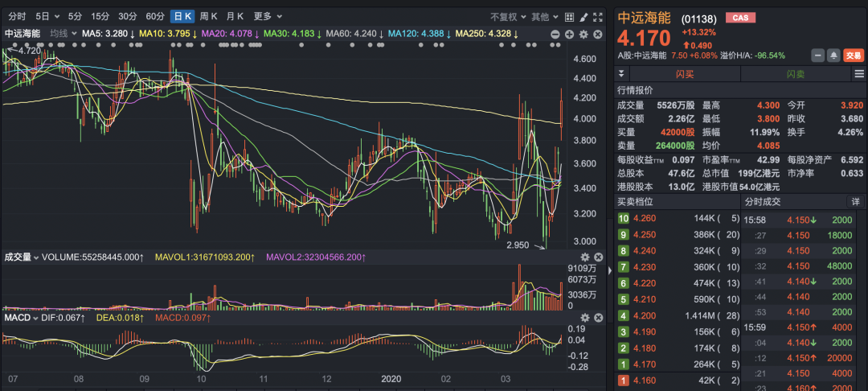Click the 闪买 quick buy button
This screenshot has width=868, height=391.
tap(684, 73)
